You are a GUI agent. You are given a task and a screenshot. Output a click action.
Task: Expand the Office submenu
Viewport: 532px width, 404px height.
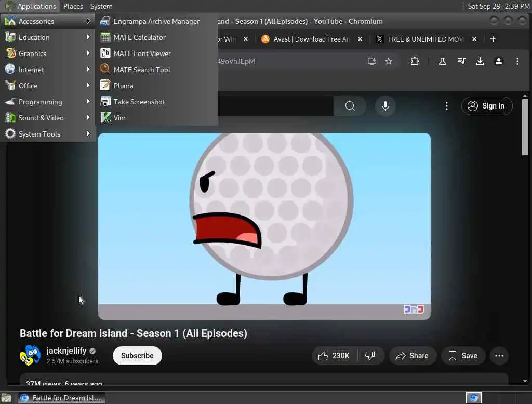coord(47,86)
